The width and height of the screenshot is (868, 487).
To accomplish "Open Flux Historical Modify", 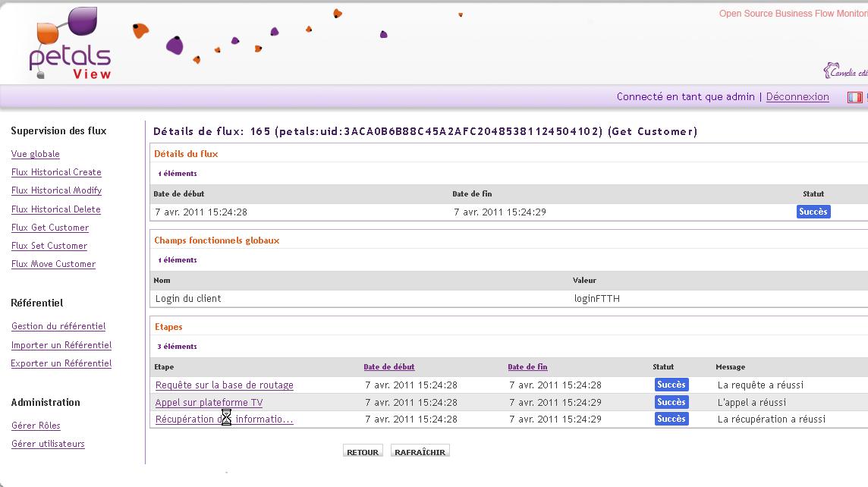I will point(56,190).
